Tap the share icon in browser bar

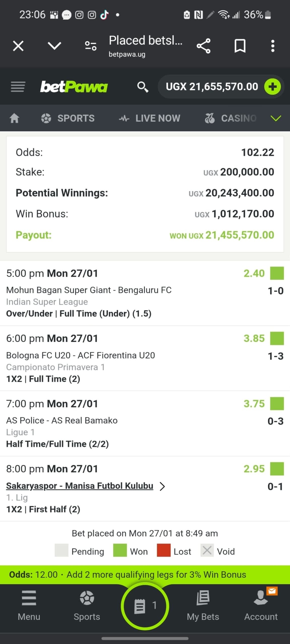click(203, 46)
